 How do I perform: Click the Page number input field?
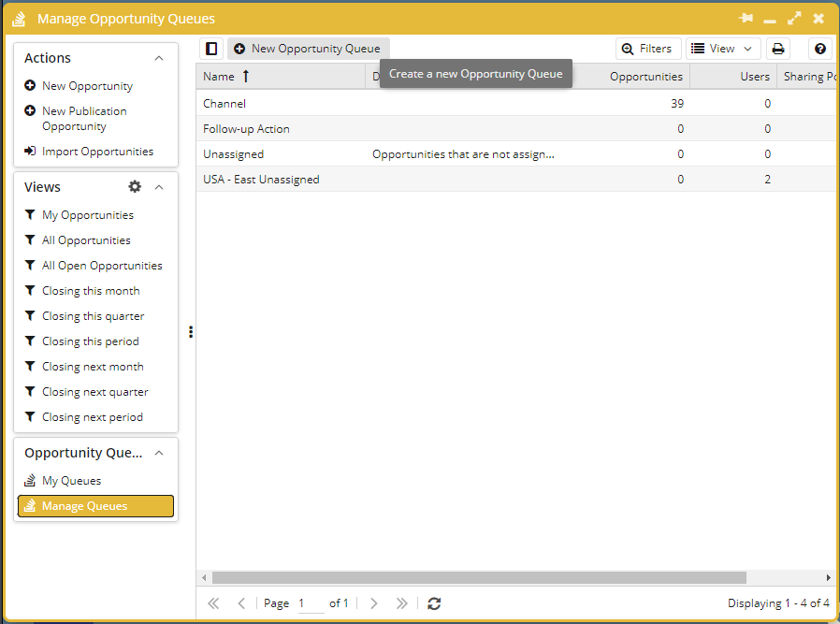[310, 602]
